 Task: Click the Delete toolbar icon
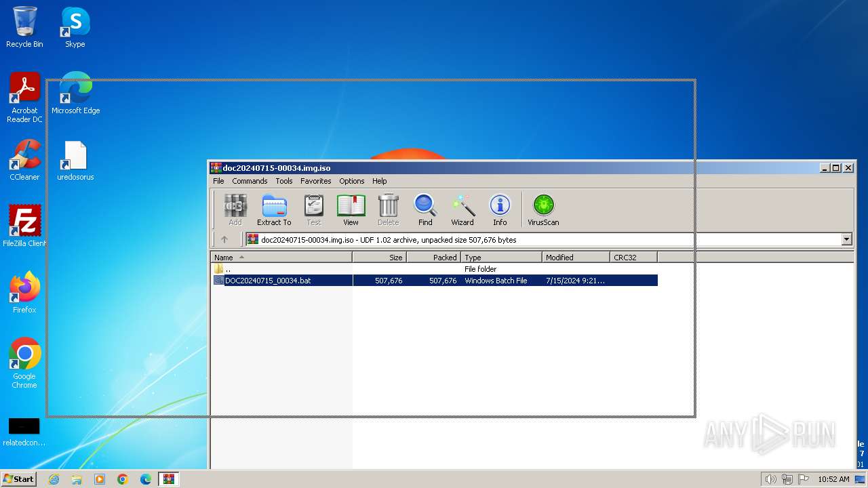(388, 209)
